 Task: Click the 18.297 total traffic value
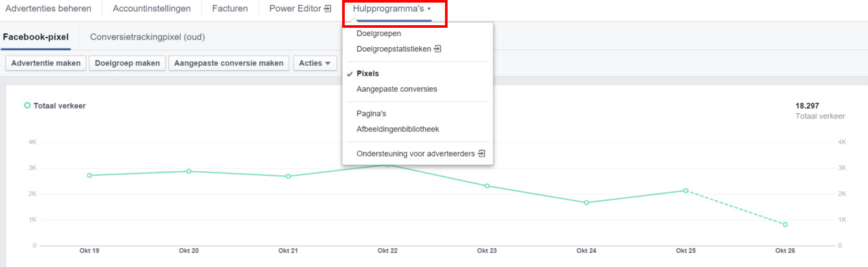[x=808, y=106]
